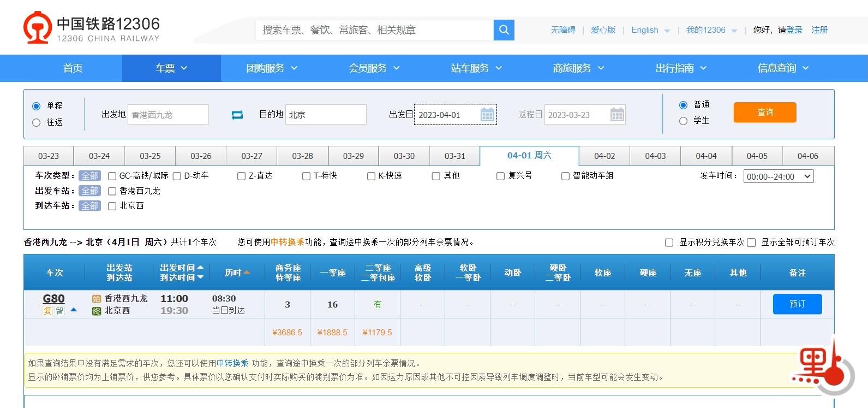Click the 智 smart train tag under G80

tap(59, 311)
